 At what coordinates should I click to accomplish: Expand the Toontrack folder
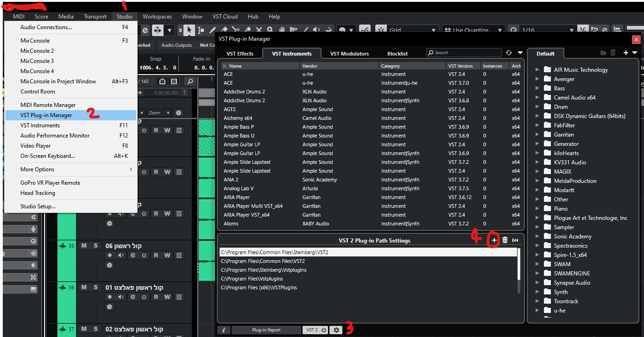[x=537, y=301]
